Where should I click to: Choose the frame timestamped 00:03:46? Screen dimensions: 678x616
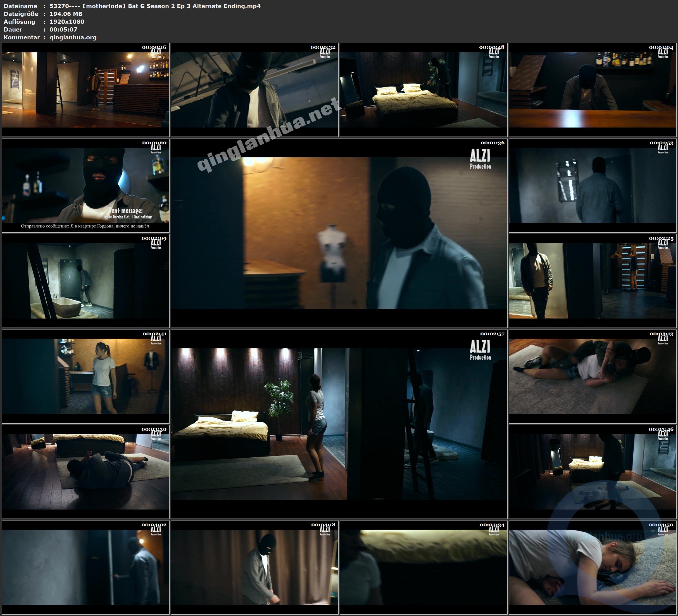click(593, 472)
